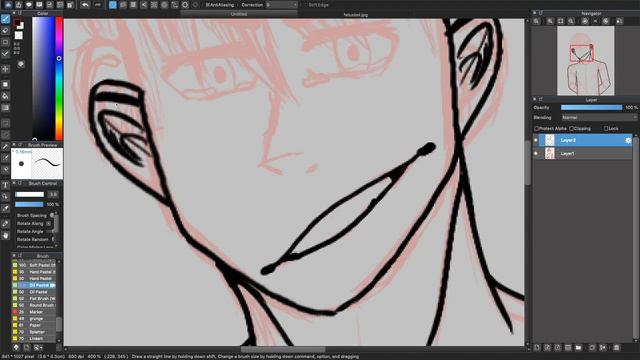Select Soft Pastel brush
The image size is (640, 360).
34,265
